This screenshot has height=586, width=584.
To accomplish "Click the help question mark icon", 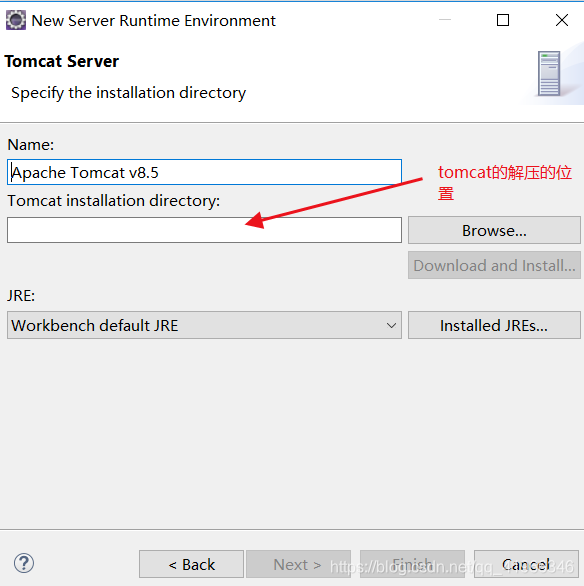I will click(x=24, y=563).
